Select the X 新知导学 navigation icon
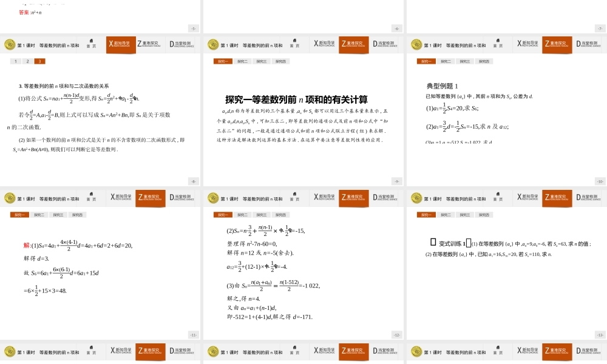The width and height of the screenshot is (607, 364). (120, 44)
